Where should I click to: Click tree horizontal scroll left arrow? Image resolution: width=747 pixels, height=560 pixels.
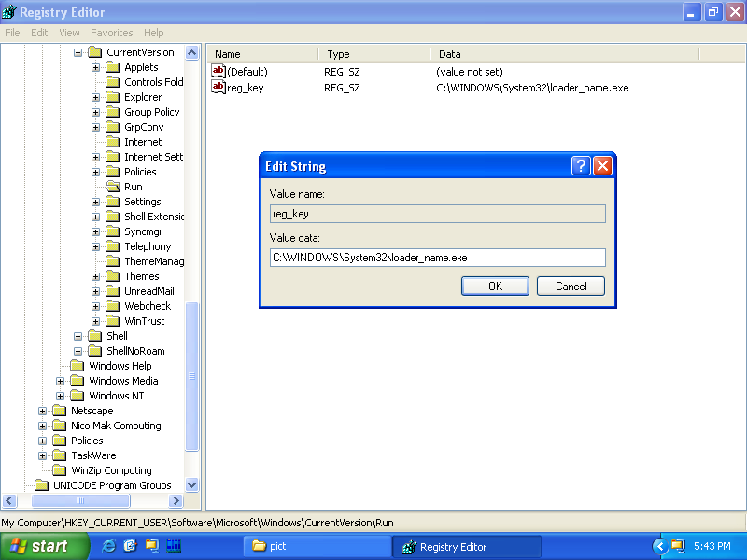coord(9,500)
